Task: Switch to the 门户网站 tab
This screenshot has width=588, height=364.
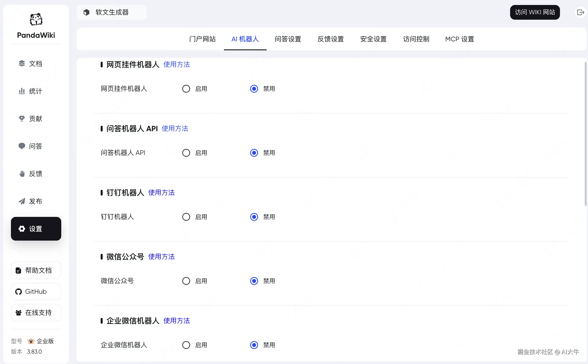Action: (202, 39)
